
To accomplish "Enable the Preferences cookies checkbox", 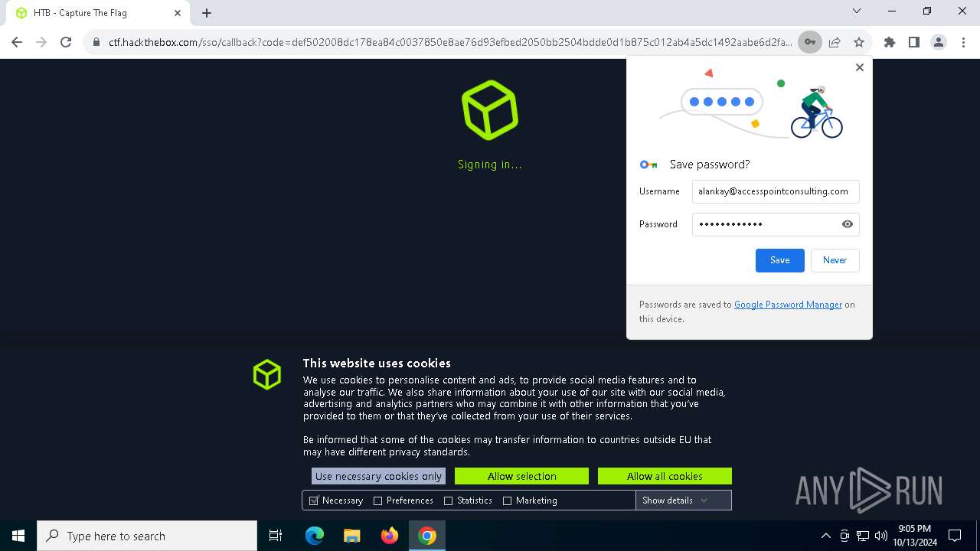I will click(x=377, y=500).
